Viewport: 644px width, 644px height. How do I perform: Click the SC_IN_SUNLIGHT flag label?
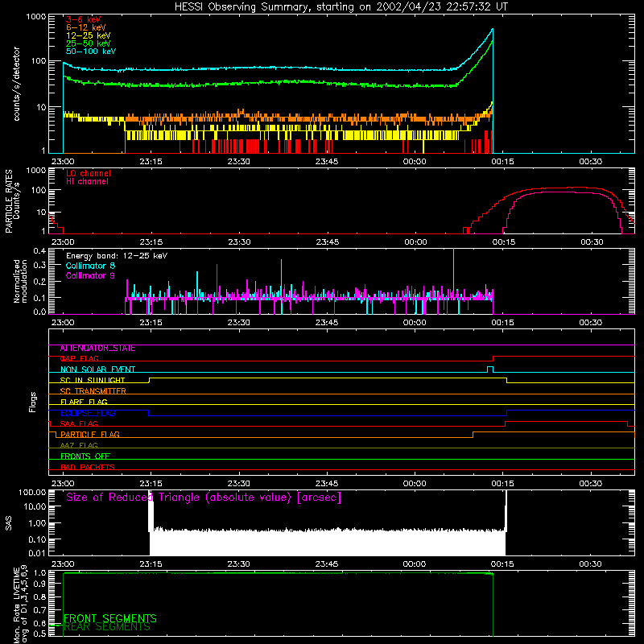click(93, 380)
